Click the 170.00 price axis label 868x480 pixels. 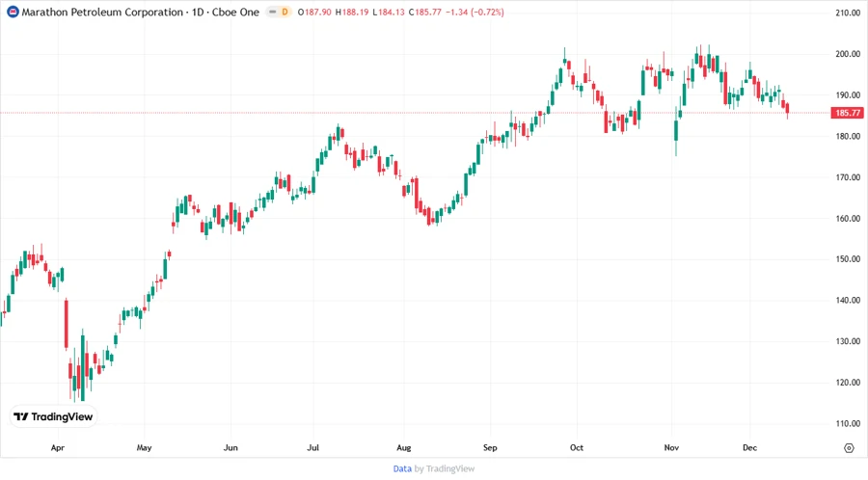[848, 177]
